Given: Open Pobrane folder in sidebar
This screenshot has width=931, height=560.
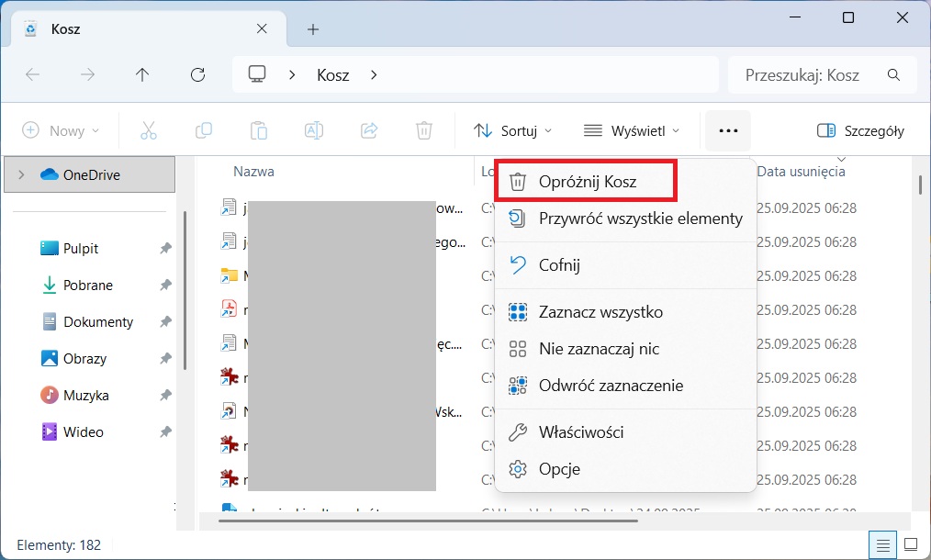Looking at the screenshot, I should point(88,286).
